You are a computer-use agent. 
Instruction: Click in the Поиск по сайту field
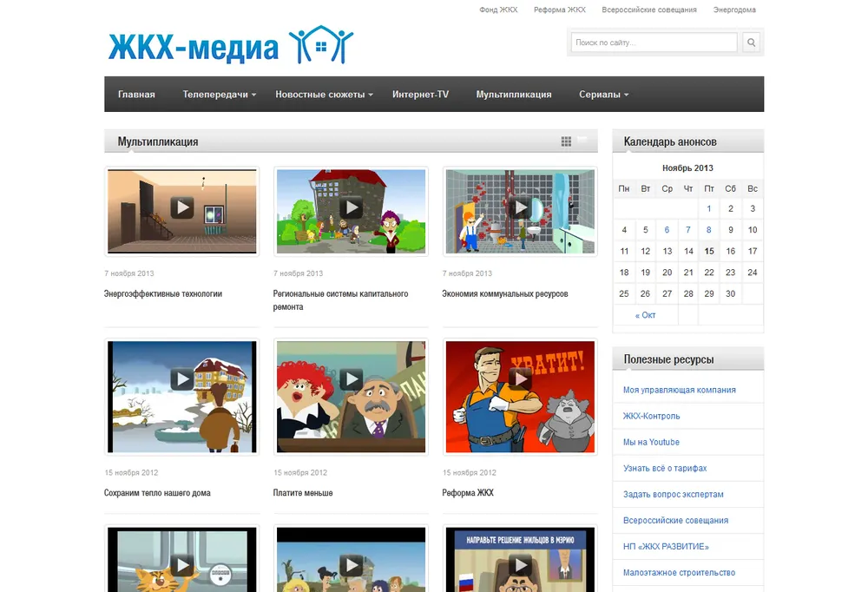[654, 42]
